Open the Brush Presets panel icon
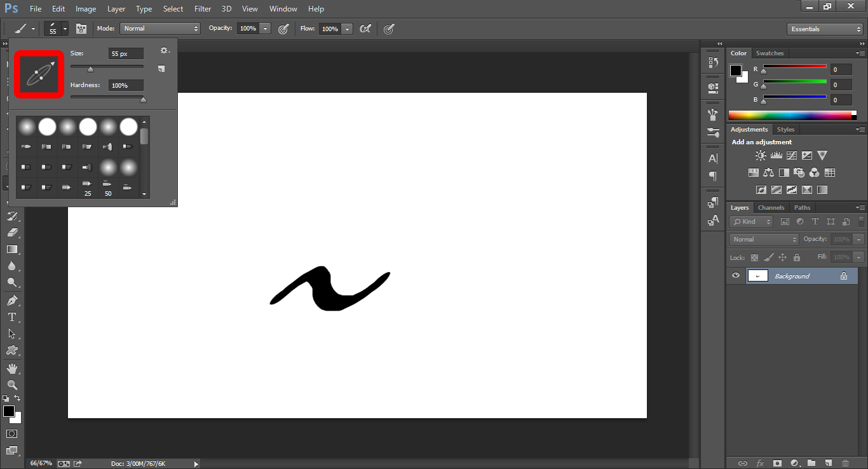 713,133
